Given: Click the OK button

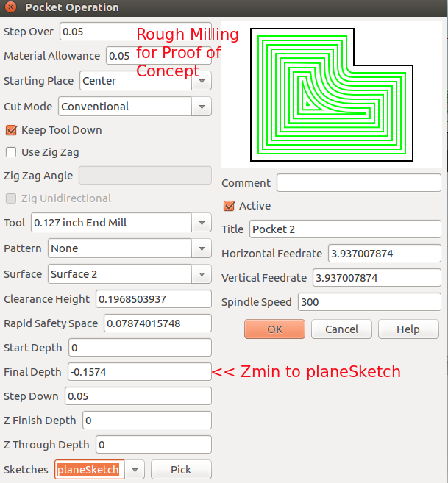Looking at the screenshot, I should point(274,329).
